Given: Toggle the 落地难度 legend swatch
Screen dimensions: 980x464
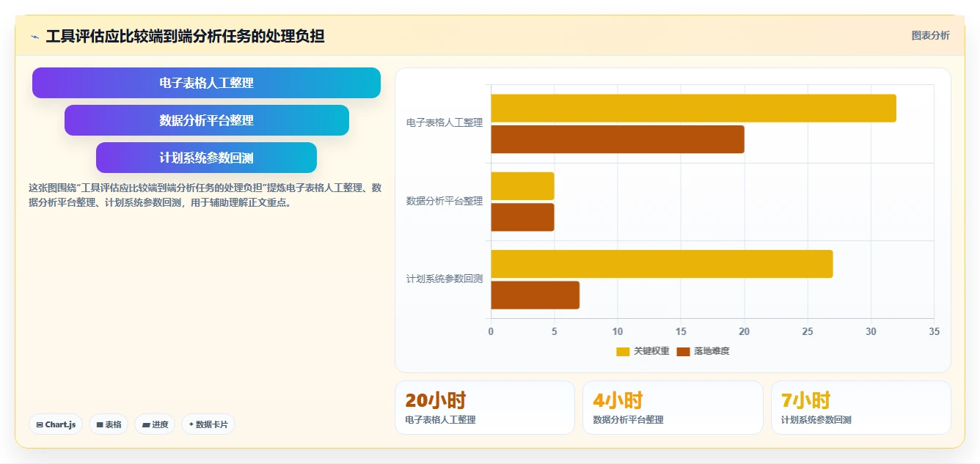Looking at the screenshot, I should pyautogui.click(x=683, y=351).
